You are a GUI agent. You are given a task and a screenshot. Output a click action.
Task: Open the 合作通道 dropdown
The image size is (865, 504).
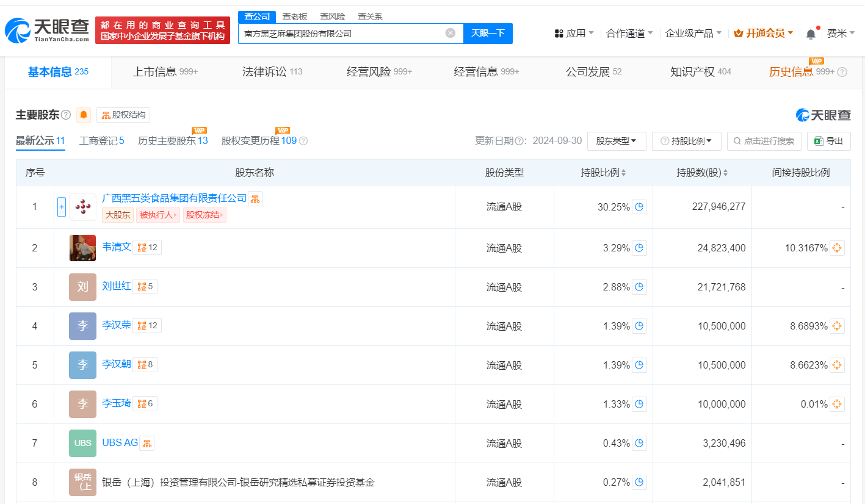[x=629, y=34]
